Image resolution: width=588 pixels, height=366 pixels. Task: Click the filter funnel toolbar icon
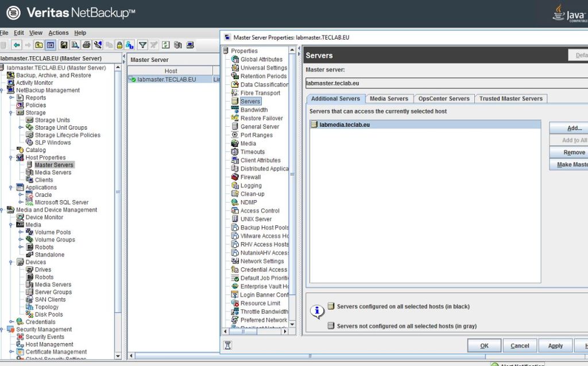pos(143,45)
